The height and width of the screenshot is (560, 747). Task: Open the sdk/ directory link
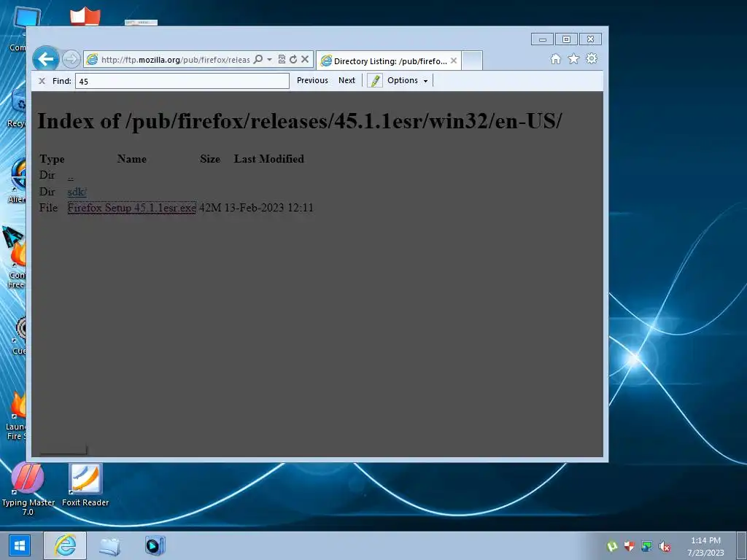point(77,192)
